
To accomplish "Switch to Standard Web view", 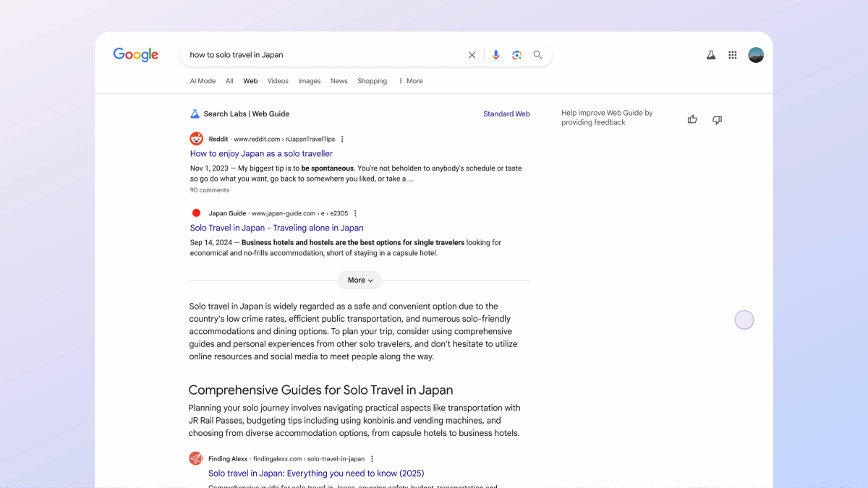I will pyautogui.click(x=506, y=114).
